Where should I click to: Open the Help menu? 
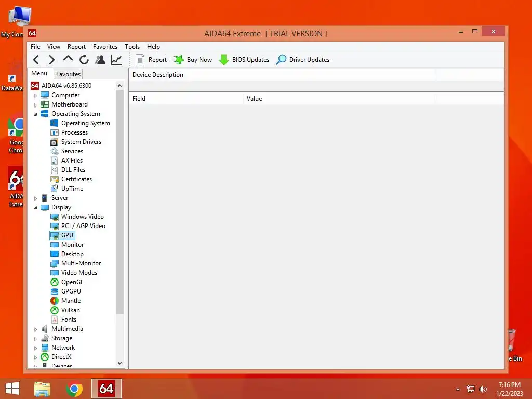[153, 46]
